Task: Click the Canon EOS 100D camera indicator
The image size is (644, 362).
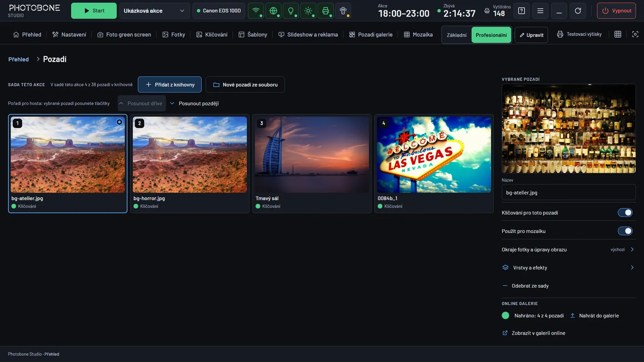Action: [219, 11]
